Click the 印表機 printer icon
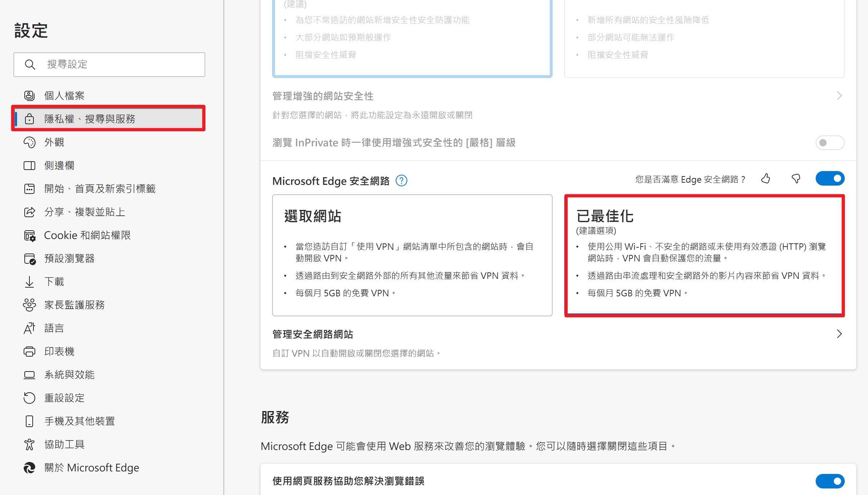868x495 pixels. point(29,352)
